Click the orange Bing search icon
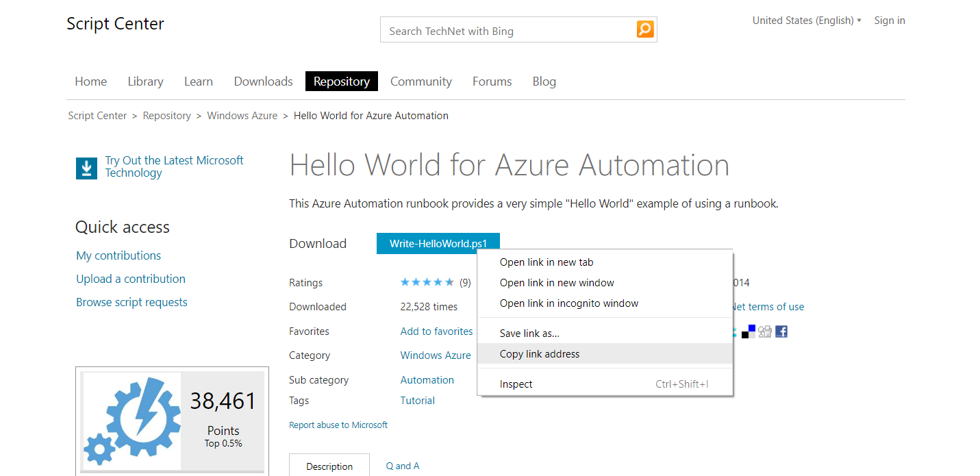This screenshot has width=980, height=476. (645, 29)
